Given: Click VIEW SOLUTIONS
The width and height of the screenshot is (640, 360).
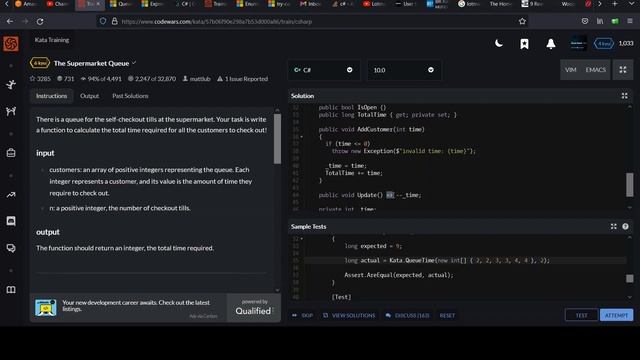Looking at the screenshot, I should click(x=349, y=315).
